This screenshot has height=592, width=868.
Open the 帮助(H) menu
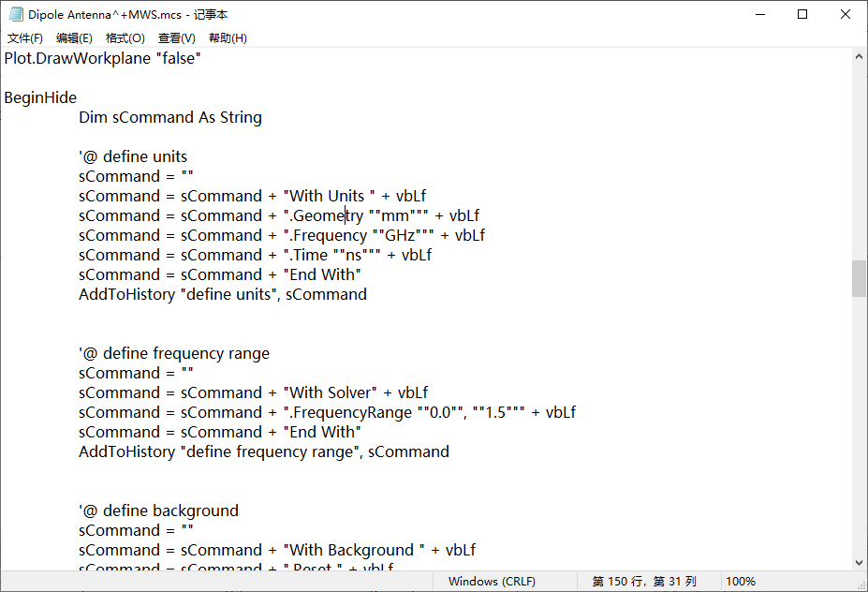coord(226,37)
